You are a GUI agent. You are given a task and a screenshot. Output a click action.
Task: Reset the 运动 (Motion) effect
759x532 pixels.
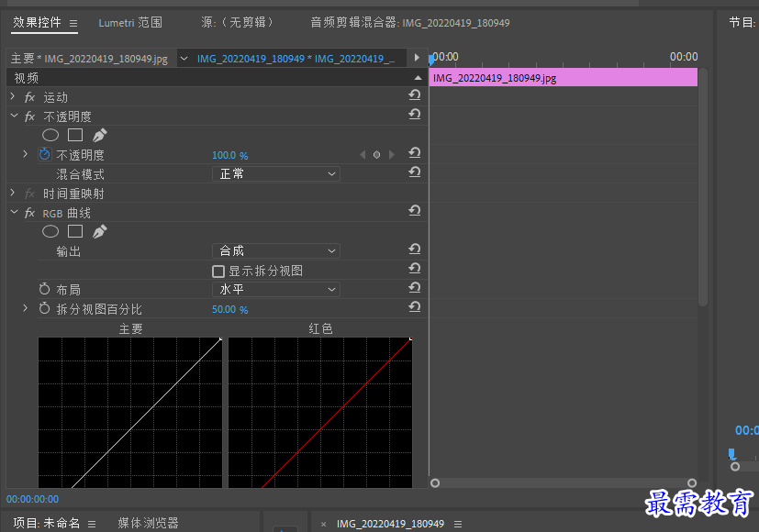[x=414, y=95]
